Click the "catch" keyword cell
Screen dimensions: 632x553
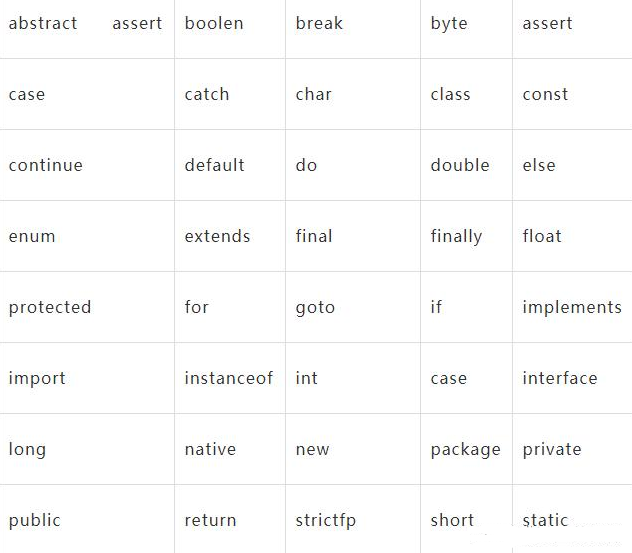(x=207, y=94)
